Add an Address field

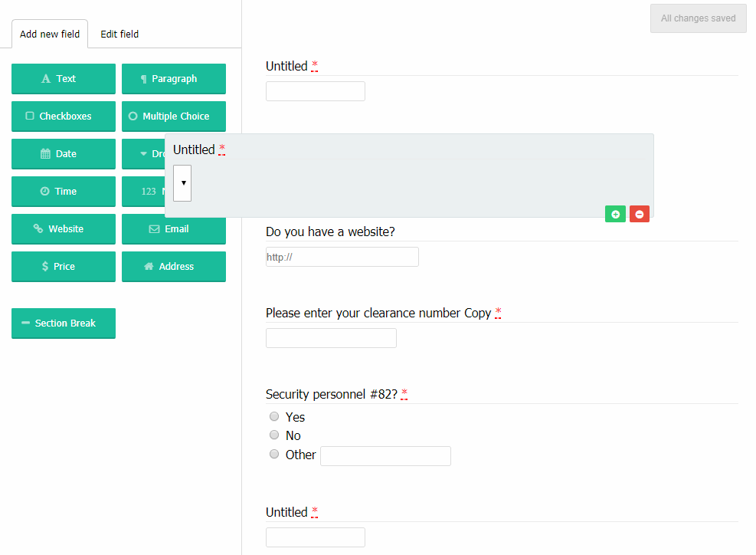pos(173,266)
